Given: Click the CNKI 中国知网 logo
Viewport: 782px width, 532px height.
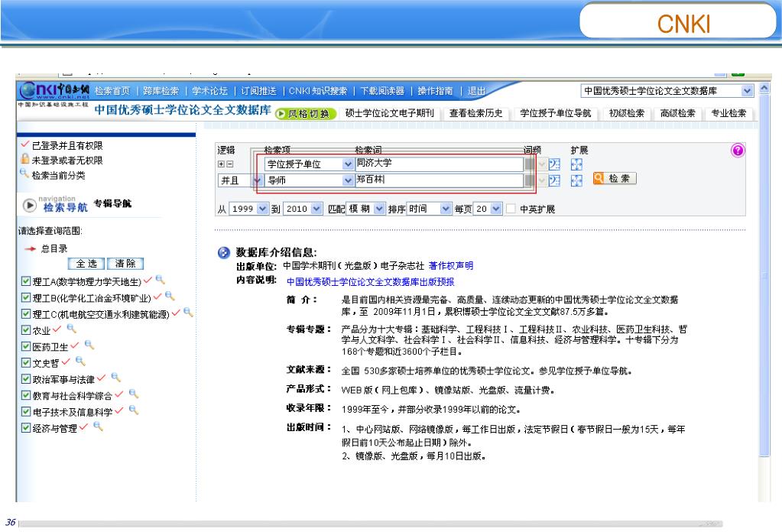Looking at the screenshot, I should pyautogui.click(x=54, y=90).
